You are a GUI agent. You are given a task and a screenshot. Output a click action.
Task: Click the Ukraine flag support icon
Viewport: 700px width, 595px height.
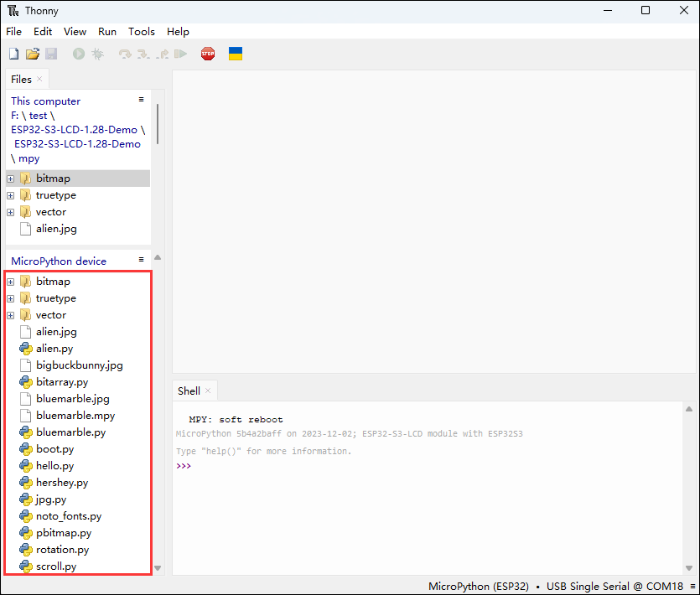point(236,54)
